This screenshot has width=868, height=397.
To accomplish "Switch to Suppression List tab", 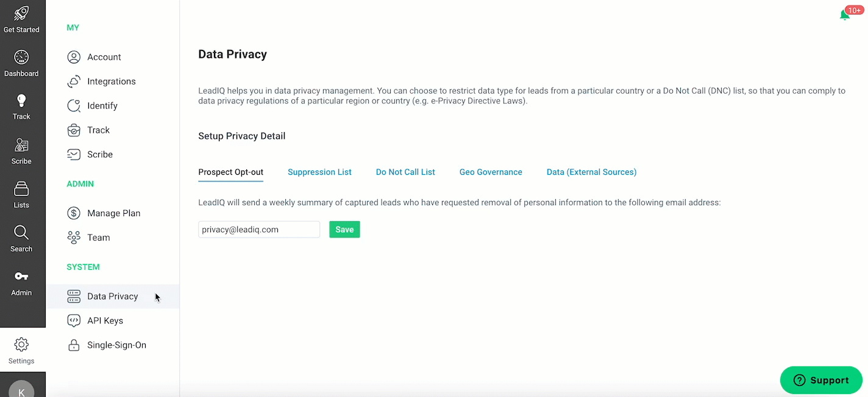I will 319,172.
